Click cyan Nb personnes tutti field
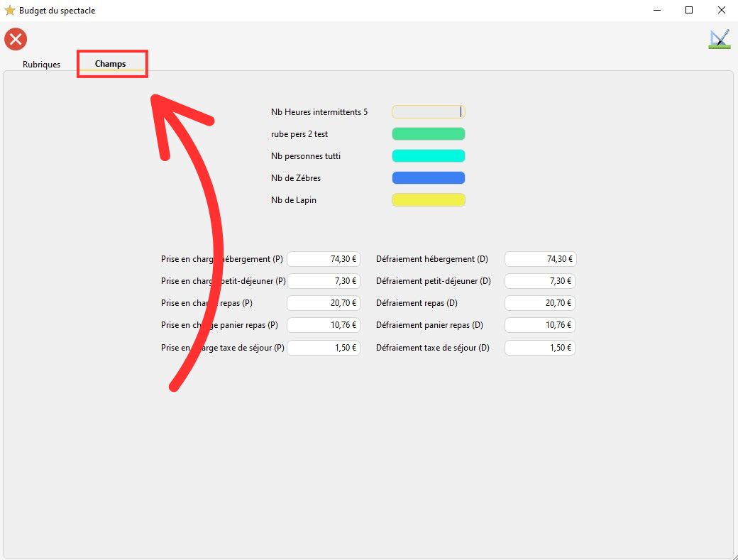The height and width of the screenshot is (560, 738). click(428, 156)
